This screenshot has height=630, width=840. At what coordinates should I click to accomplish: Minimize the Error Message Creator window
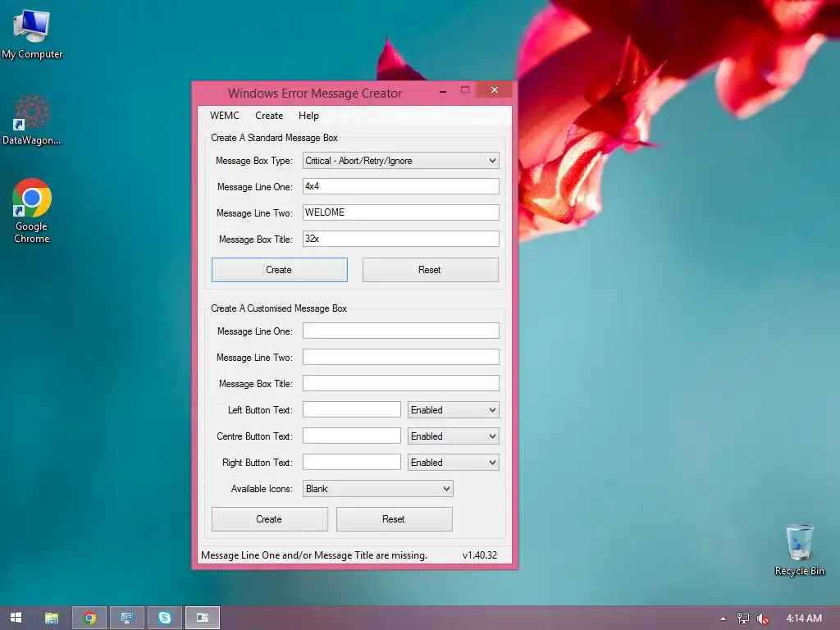click(443, 90)
